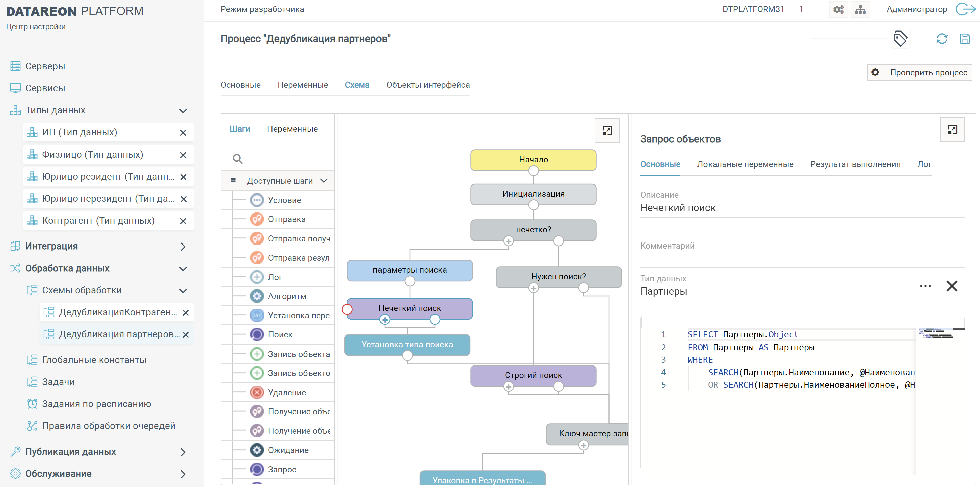
Task: Expand the Интеграция menu section
Action: click(x=183, y=247)
